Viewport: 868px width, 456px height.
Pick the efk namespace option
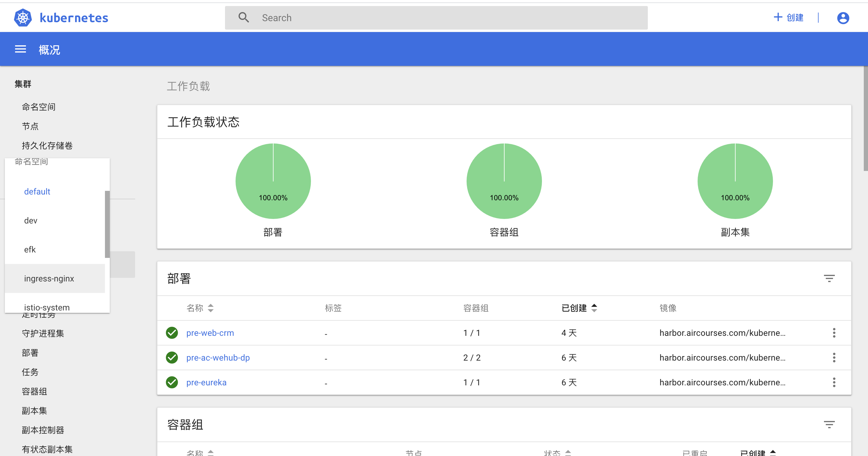click(x=30, y=249)
